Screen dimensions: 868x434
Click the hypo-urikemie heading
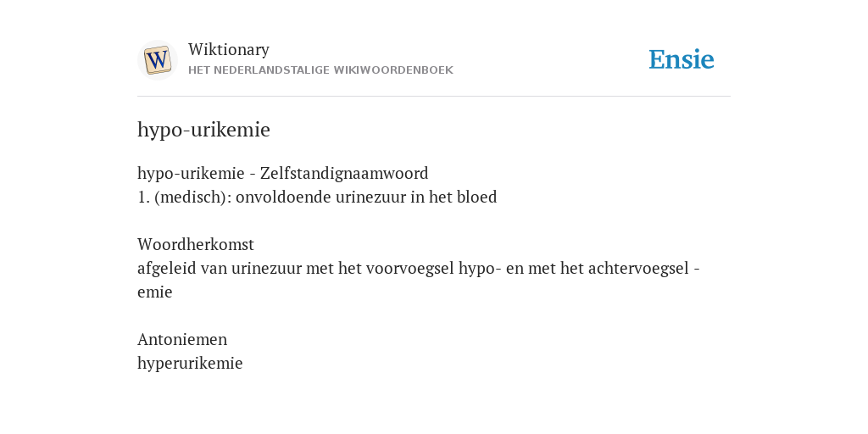[x=203, y=130]
